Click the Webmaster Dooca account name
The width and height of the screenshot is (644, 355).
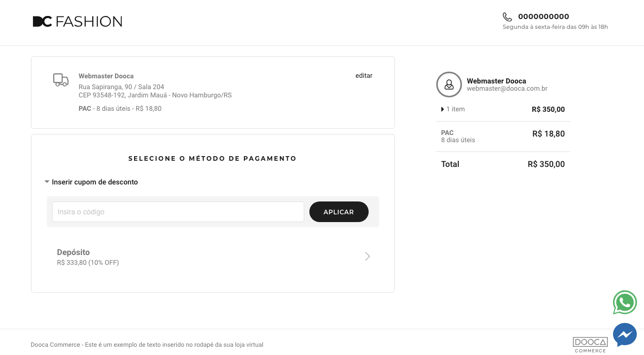pos(497,81)
